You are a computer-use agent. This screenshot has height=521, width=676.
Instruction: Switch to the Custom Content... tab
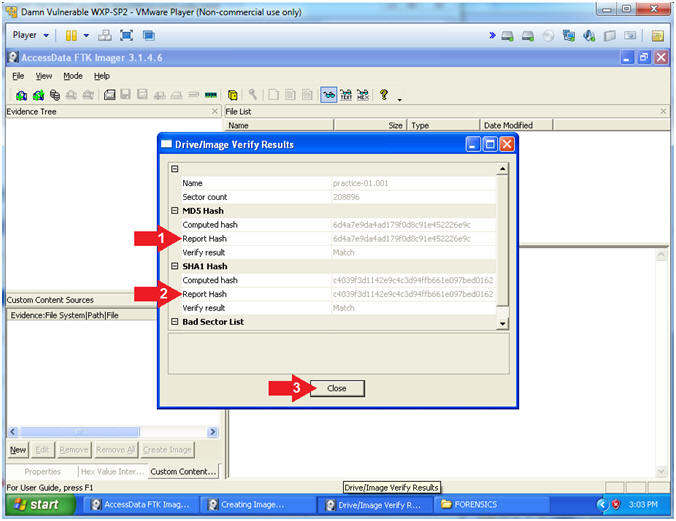[x=183, y=471]
